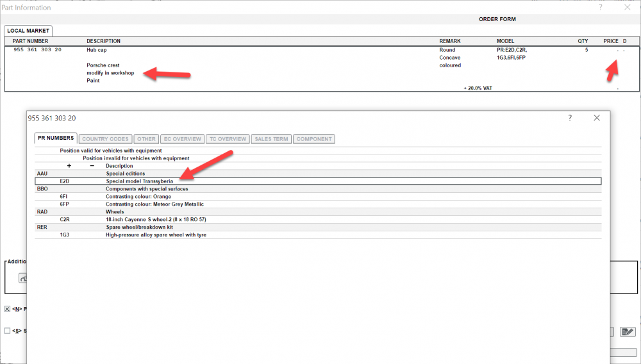
Task: Switch to the COMPONENT tab
Action: point(314,138)
